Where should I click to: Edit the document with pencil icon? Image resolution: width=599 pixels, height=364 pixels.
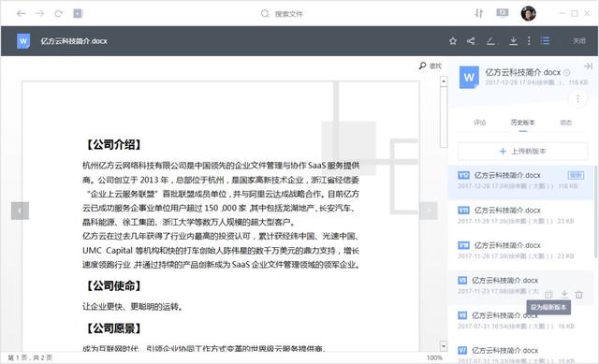click(x=490, y=41)
